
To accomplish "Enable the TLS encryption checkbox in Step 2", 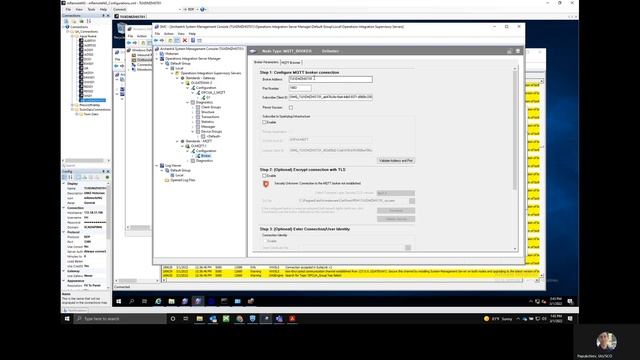I will (264, 176).
